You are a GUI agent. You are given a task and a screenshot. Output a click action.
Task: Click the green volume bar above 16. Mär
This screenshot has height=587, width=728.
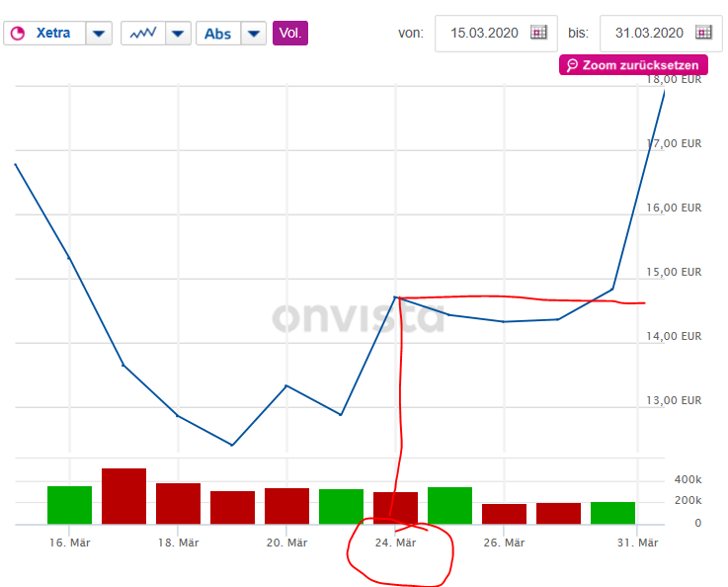point(70,505)
